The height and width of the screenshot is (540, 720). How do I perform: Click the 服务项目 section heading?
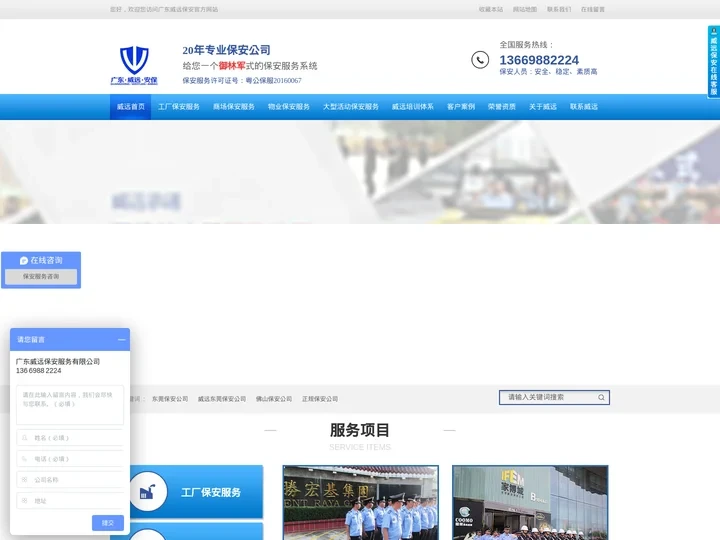coord(360,430)
